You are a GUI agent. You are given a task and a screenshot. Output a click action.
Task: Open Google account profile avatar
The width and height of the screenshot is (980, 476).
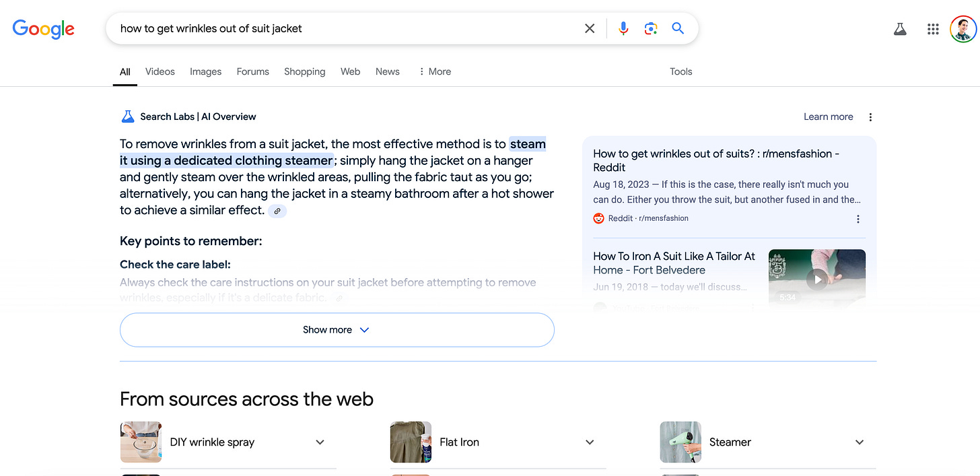point(963,29)
